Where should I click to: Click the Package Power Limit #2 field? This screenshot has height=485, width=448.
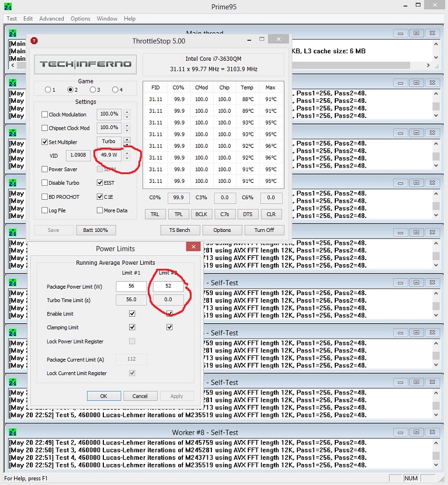coord(168,286)
